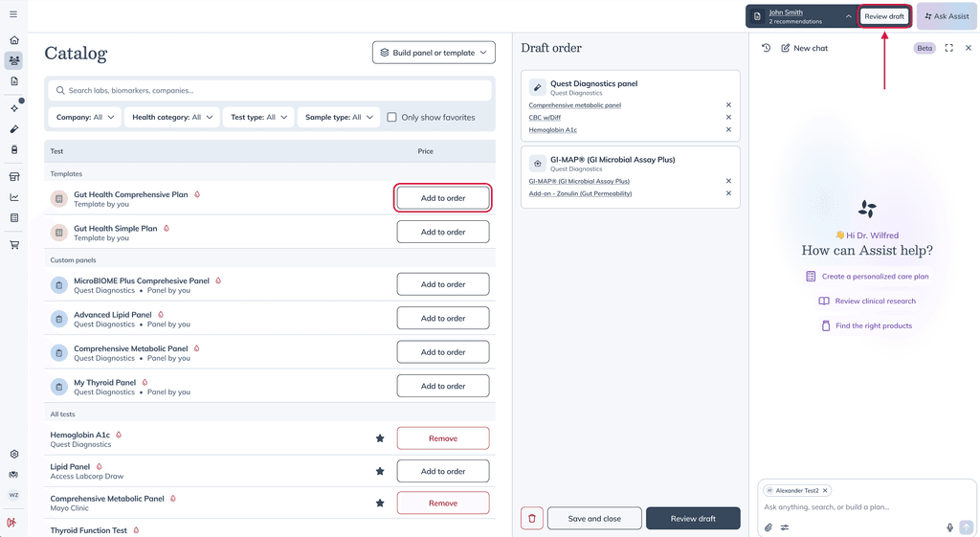Viewport: 980px width, 537px height.
Task: Close the Assist chat panel
Action: (x=969, y=48)
